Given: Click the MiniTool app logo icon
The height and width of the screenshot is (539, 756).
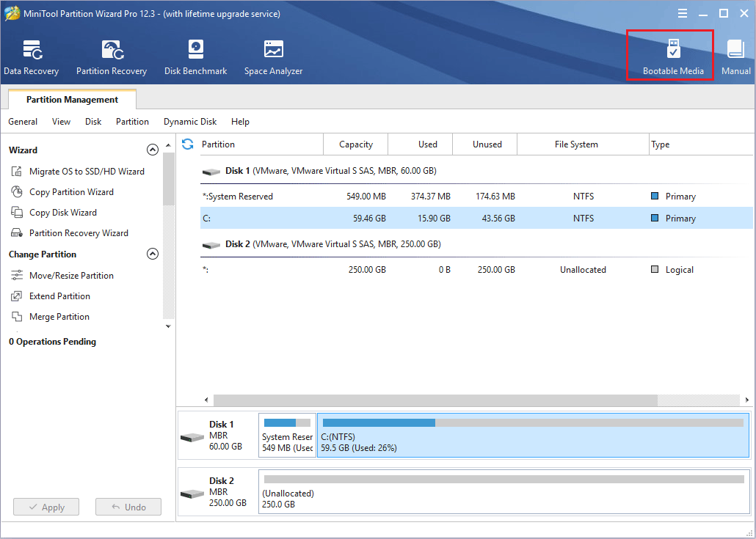Looking at the screenshot, I should (11, 13).
